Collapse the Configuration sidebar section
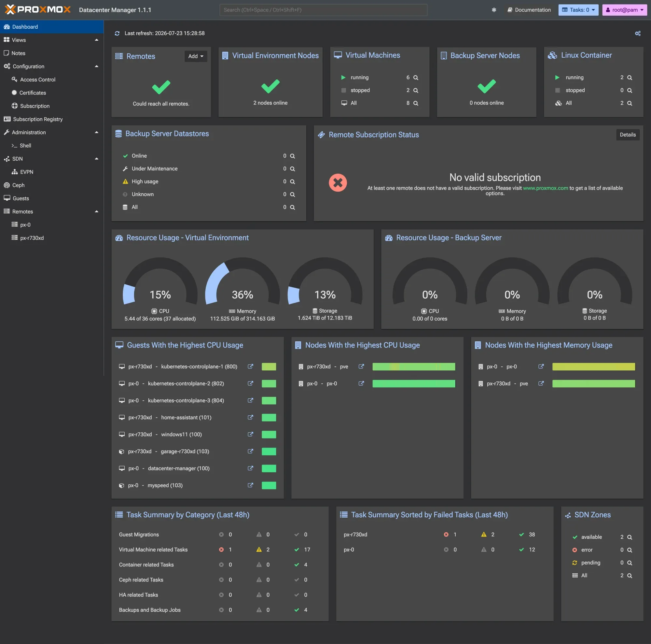Image resolution: width=651 pixels, height=644 pixels. click(x=96, y=66)
